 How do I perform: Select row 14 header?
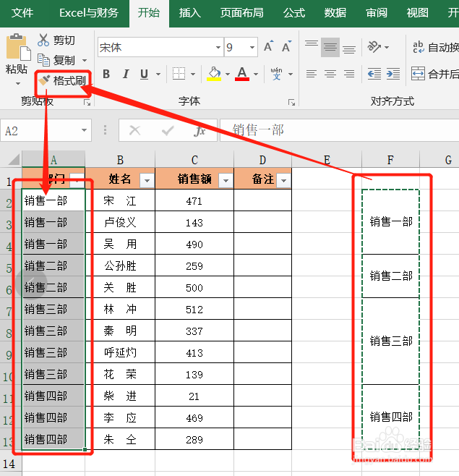click(x=10, y=464)
